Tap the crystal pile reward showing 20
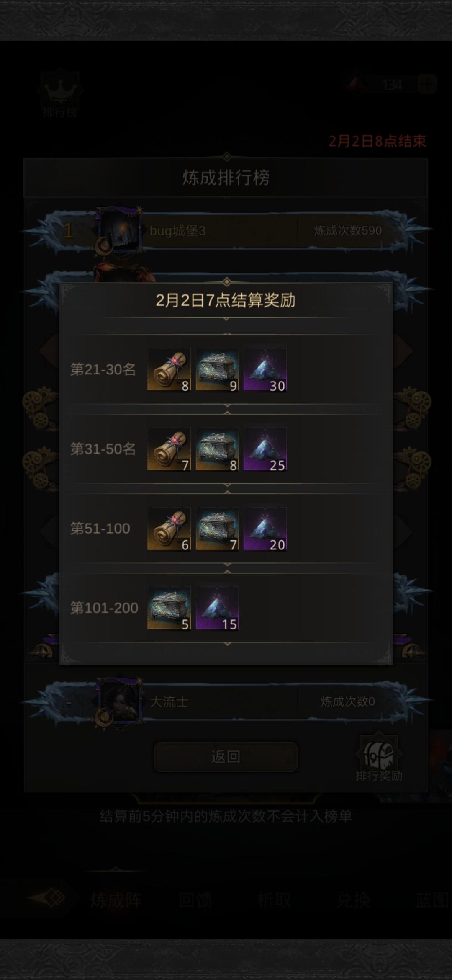Image resolution: width=452 pixels, height=980 pixels. pos(265,529)
